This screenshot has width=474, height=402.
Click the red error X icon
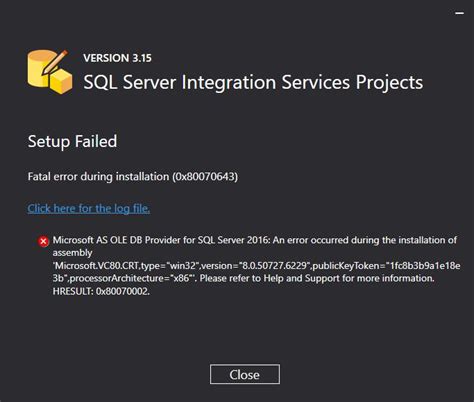click(43, 241)
